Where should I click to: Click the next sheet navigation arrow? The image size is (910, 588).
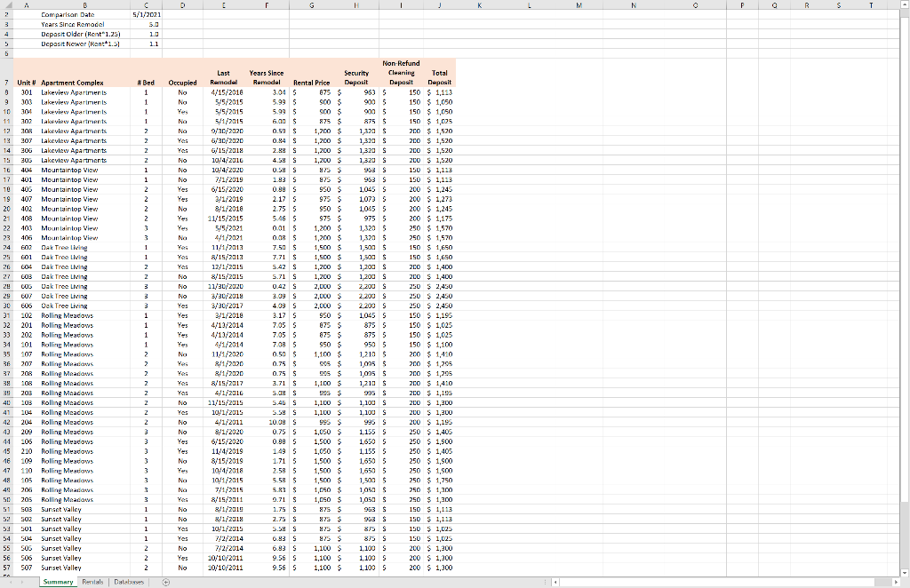pos(23,582)
